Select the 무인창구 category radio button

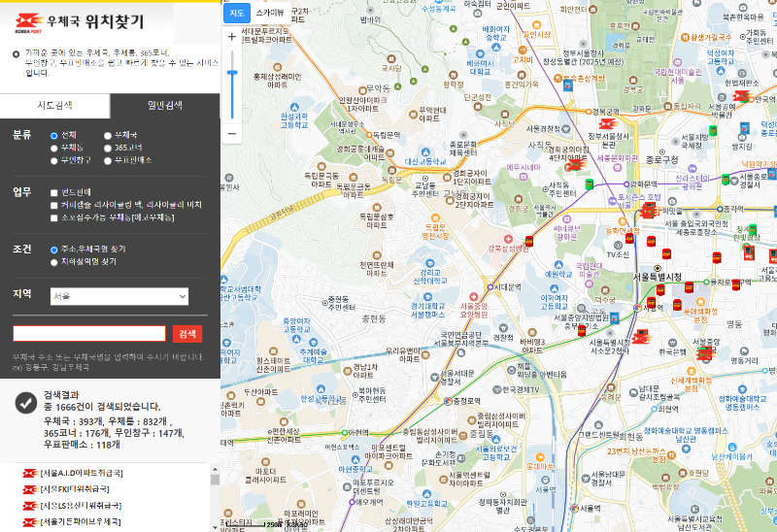click(x=54, y=160)
